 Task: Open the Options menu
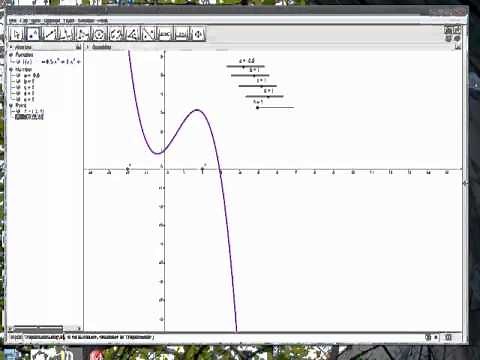tap(52, 21)
